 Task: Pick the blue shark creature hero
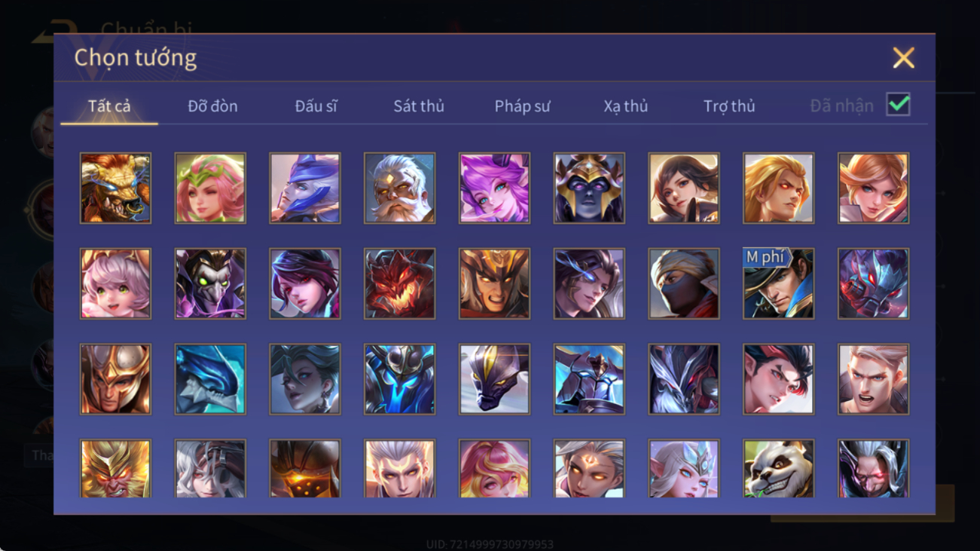(210, 379)
